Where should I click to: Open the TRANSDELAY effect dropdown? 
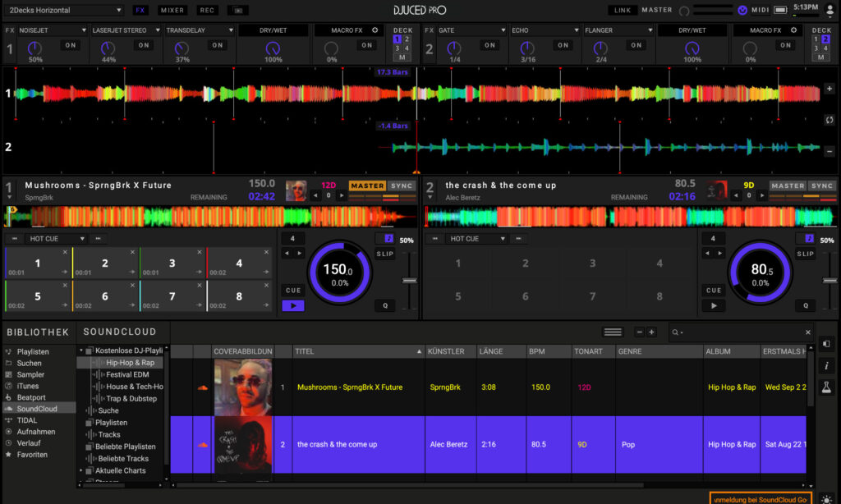click(199, 30)
